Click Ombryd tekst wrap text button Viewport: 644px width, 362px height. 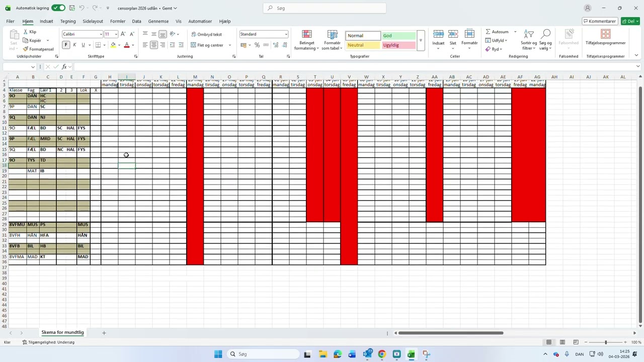[206, 34]
